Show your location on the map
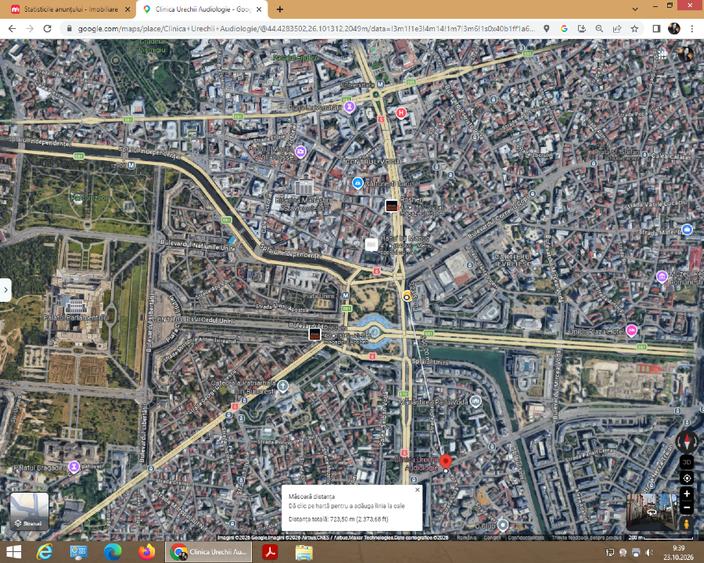 click(686, 478)
